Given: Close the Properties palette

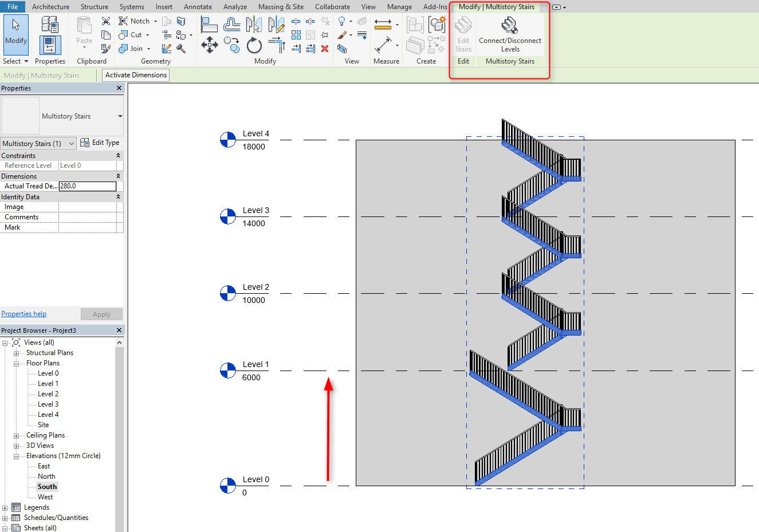Looking at the screenshot, I should pyautogui.click(x=119, y=88).
